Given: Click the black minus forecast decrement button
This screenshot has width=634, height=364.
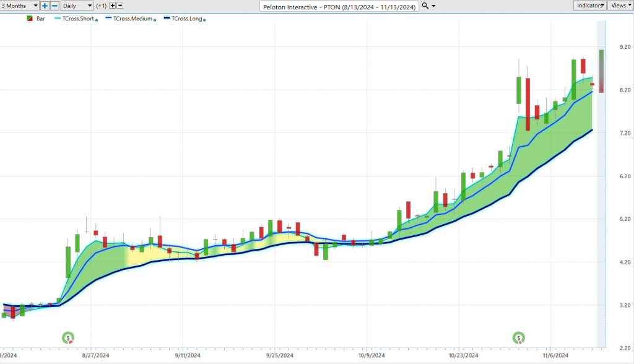Looking at the screenshot, I should click(x=120, y=6).
